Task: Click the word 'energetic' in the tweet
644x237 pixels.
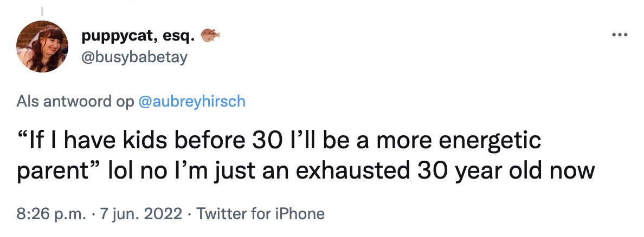Action: (490, 141)
